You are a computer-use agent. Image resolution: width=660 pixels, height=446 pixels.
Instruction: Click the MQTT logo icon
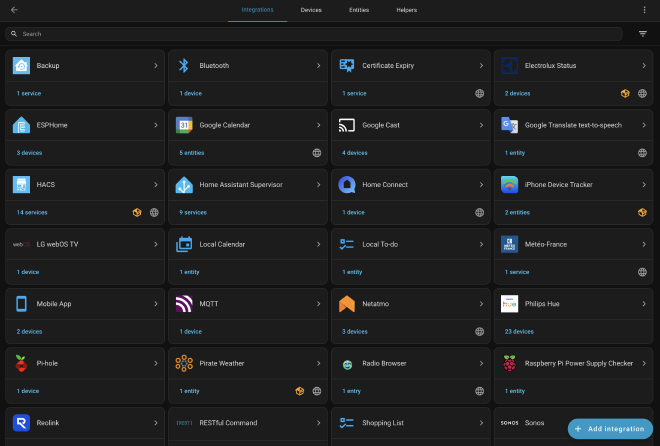click(184, 304)
